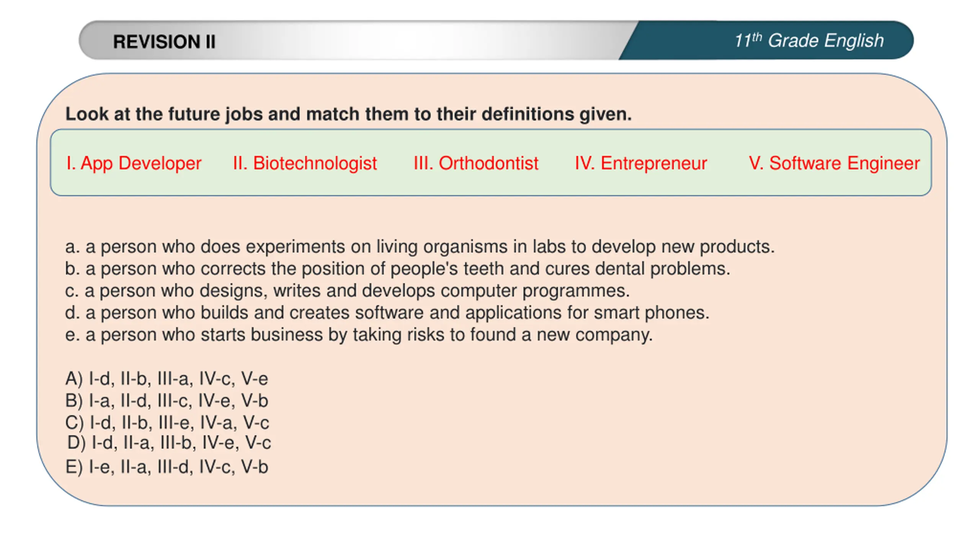Click the 11th Grade English label
Viewport: 980px width, 551px height.
(x=808, y=41)
